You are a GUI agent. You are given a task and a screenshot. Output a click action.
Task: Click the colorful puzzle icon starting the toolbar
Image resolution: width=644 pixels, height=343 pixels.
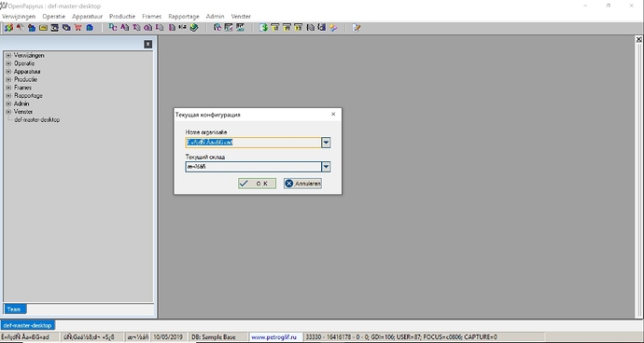coord(8,27)
